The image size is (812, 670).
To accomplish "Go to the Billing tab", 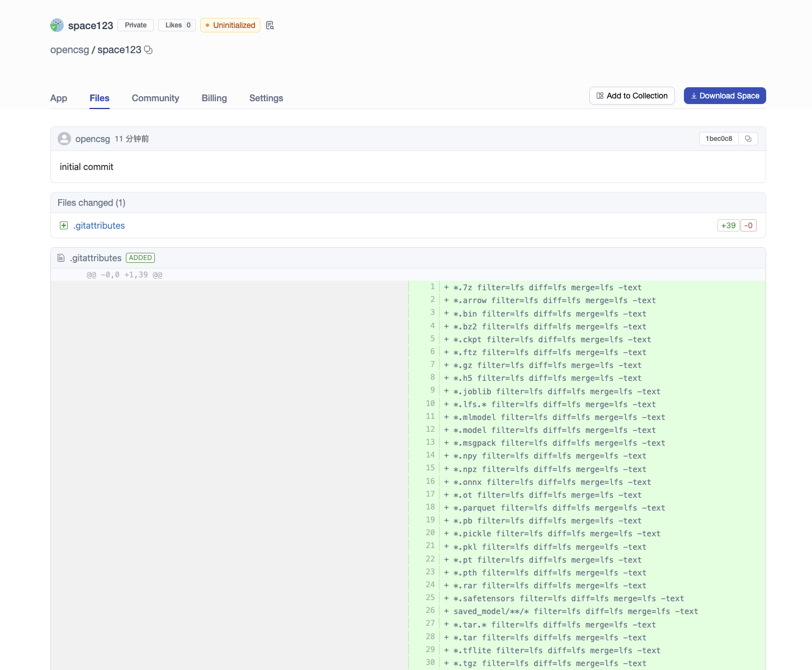I will (214, 98).
